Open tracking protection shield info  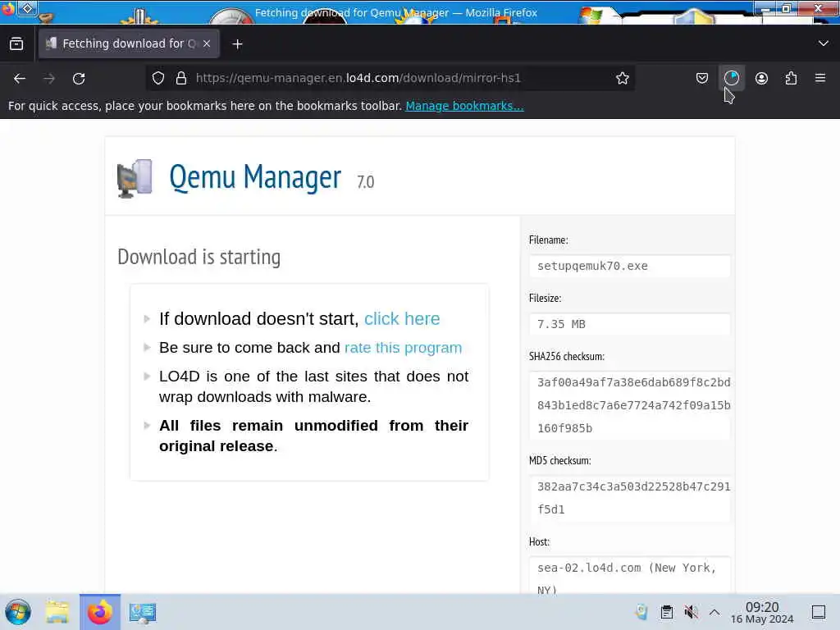coord(158,78)
